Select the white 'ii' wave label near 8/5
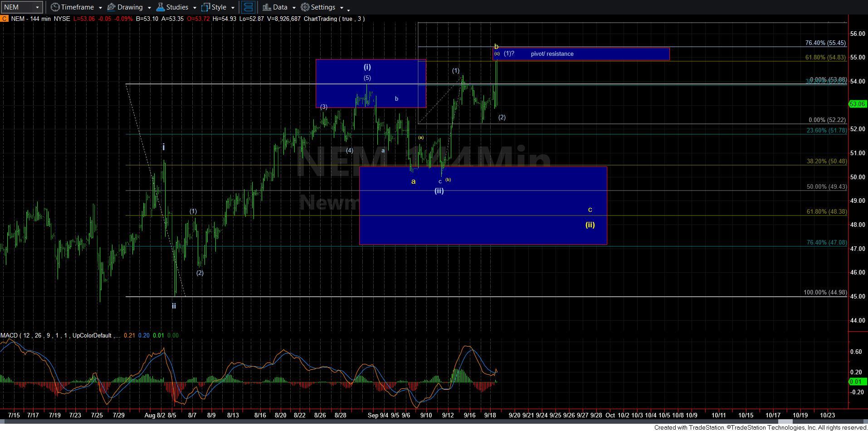The width and height of the screenshot is (868, 431). click(174, 306)
